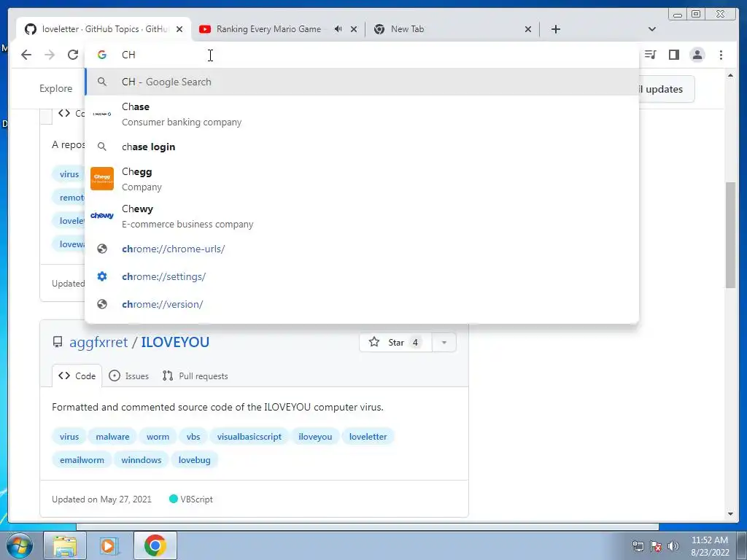
Task: Expand the Star button dropdown arrow
Action: [444, 343]
